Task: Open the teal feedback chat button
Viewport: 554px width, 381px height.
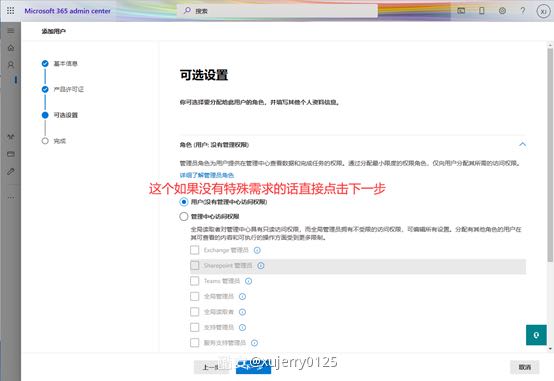Action: pyautogui.click(x=536, y=335)
